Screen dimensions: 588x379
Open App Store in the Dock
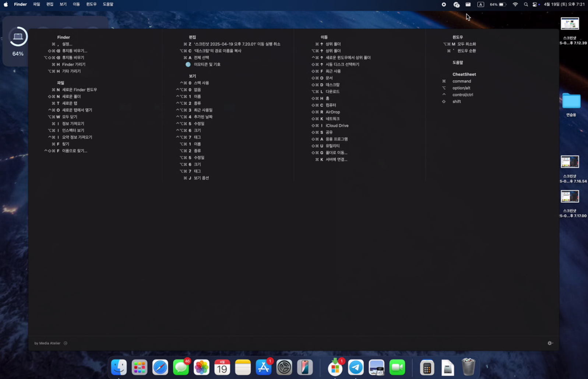[264, 367]
